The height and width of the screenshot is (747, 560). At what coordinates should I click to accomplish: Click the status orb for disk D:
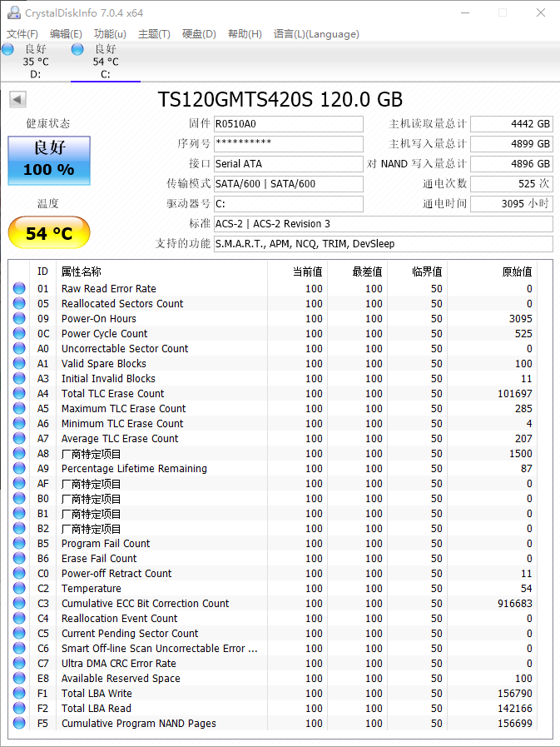coord(8,49)
